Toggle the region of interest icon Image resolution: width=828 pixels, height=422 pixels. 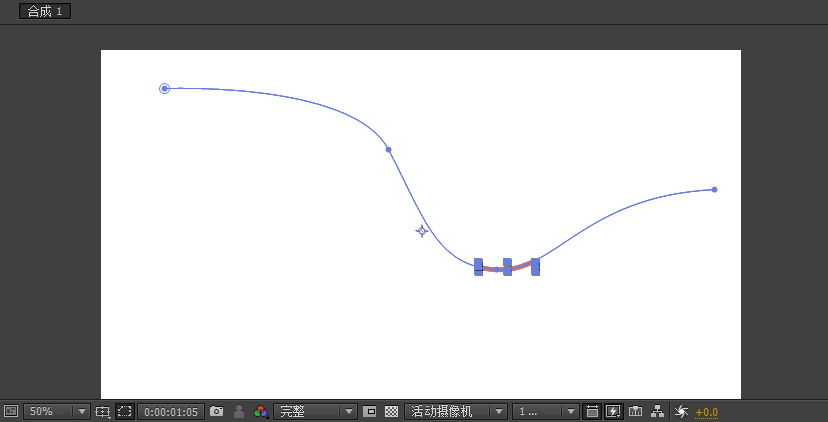[370, 411]
